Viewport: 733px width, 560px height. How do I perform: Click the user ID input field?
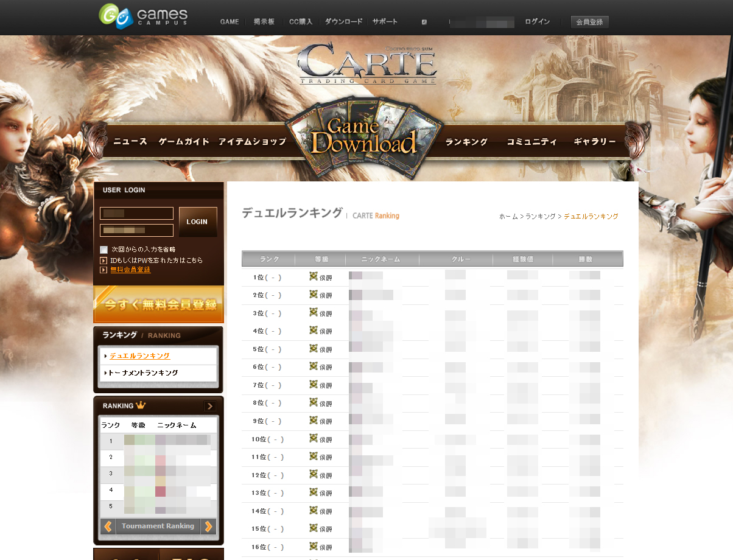[137, 214]
